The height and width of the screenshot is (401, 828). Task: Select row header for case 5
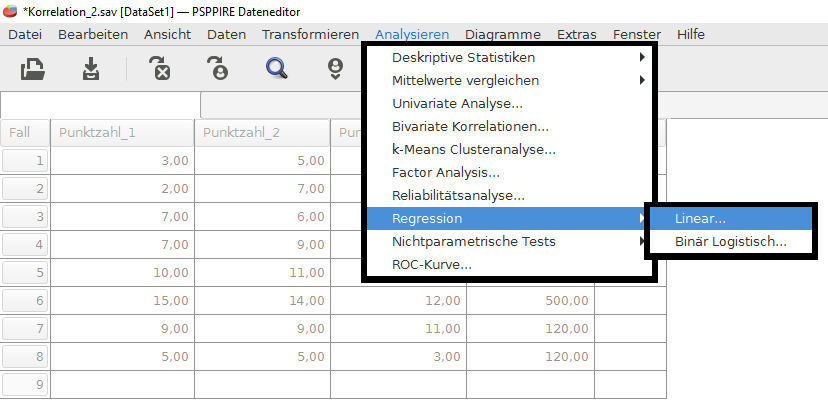click(25, 272)
